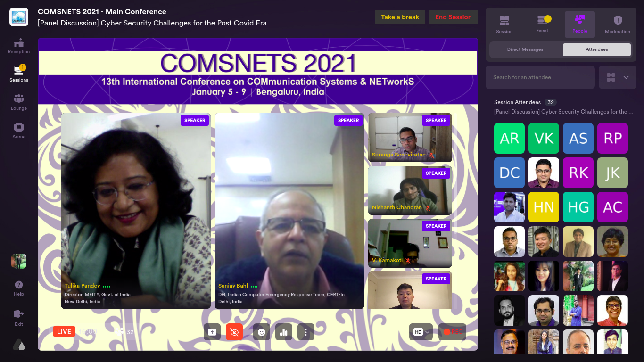Go to the Lounge from sidebar
Screen dimensions: 644x362
19,102
